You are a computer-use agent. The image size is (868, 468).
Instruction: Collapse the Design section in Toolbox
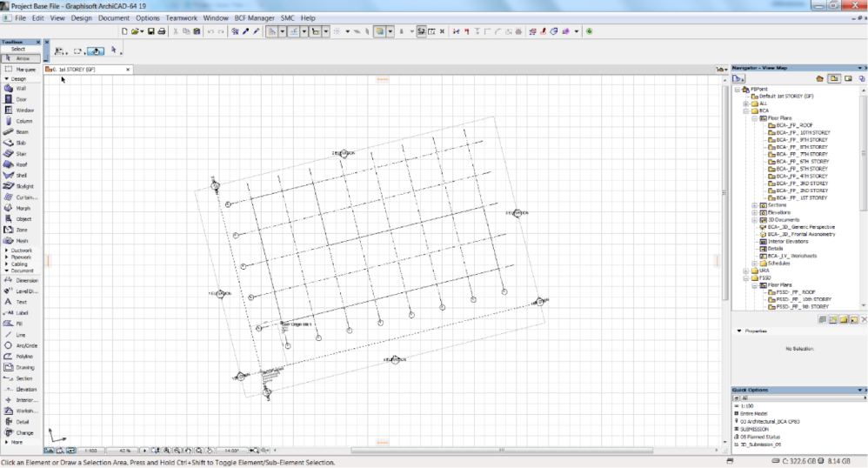pos(7,78)
